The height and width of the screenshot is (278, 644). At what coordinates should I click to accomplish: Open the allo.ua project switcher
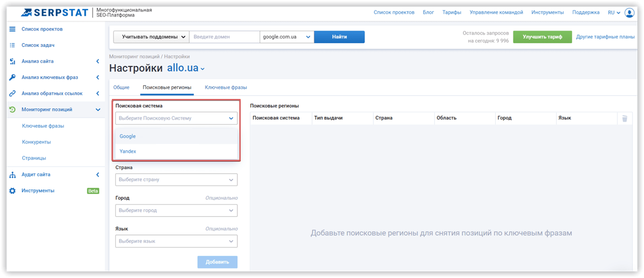click(x=186, y=68)
